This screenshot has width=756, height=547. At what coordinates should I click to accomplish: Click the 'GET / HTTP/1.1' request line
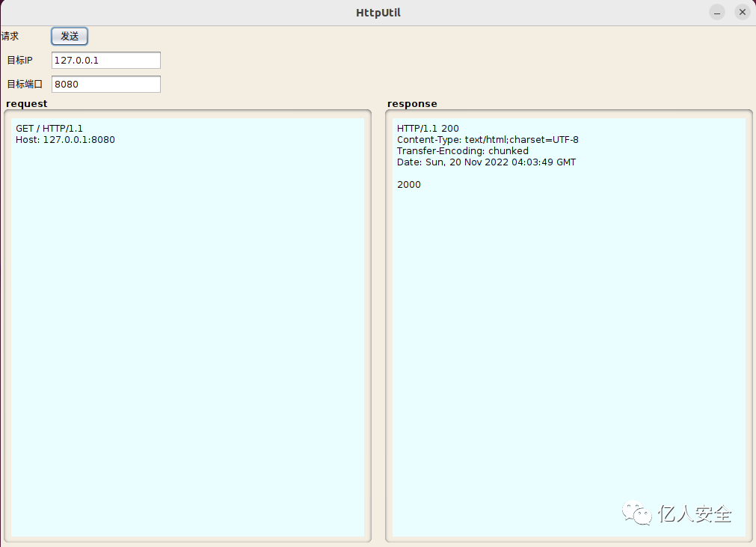(49, 128)
